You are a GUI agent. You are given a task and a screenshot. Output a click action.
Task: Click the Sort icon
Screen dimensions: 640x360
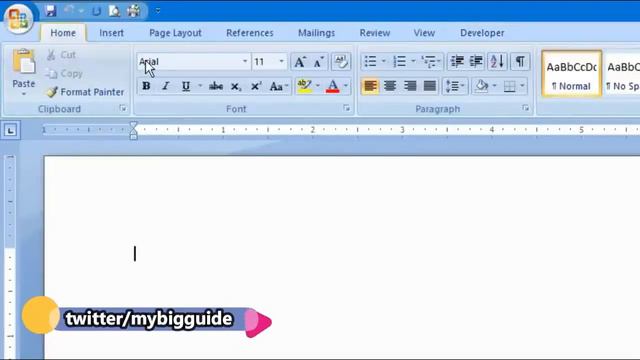point(497,62)
